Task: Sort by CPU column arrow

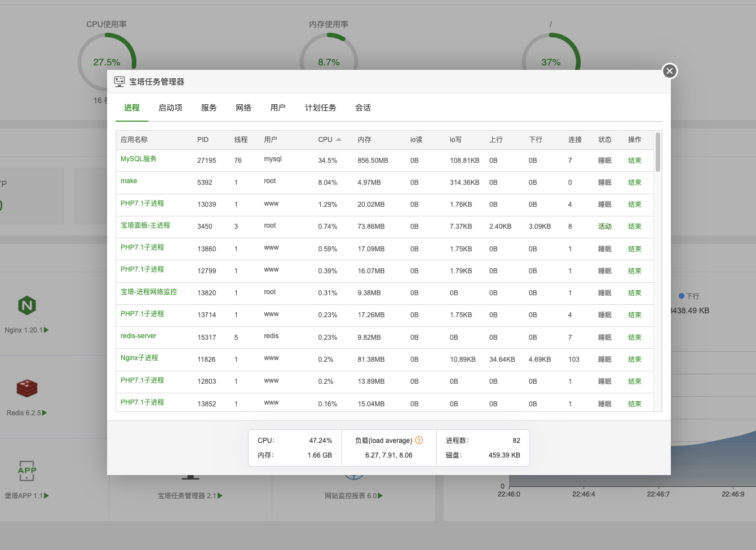Action: [339, 139]
